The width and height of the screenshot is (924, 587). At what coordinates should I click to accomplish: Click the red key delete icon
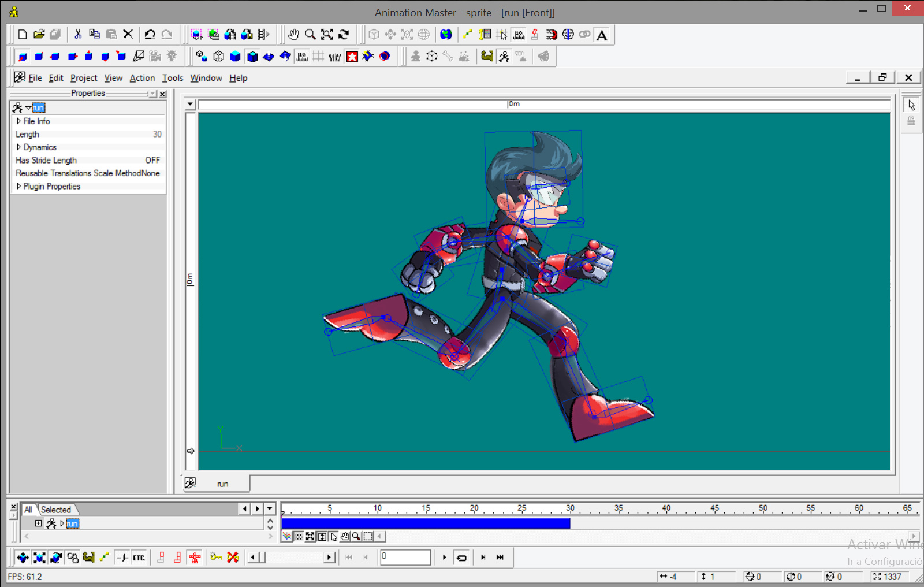point(233,557)
